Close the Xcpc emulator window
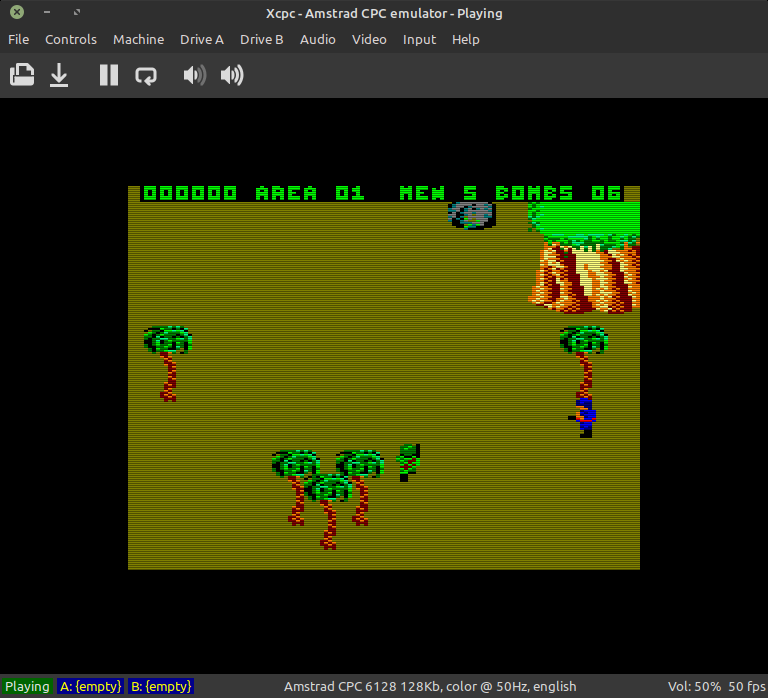The width and height of the screenshot is (768, 698). 17,12
